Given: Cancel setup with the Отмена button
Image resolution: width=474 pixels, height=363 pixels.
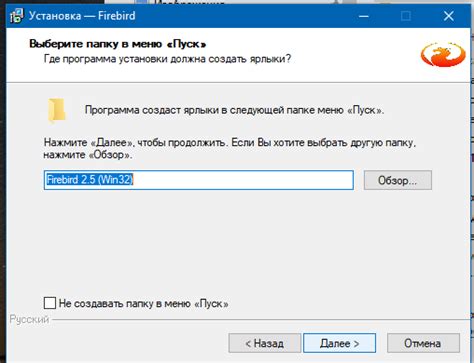Looking at the screenshot, I should [x=423, y=343].
